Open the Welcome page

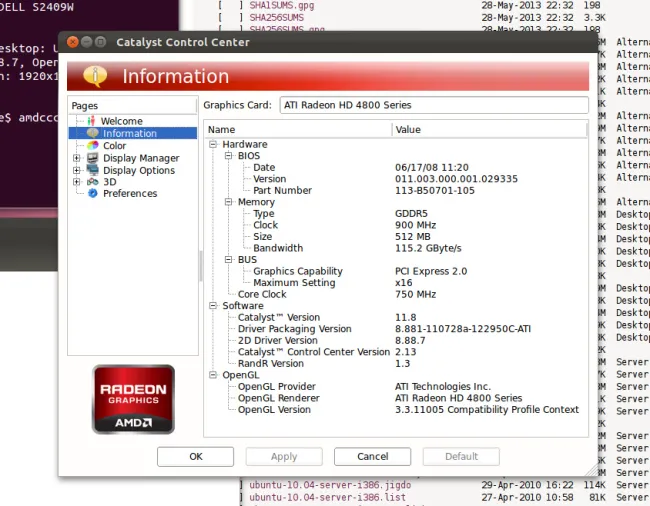click(x=121, y=121)
